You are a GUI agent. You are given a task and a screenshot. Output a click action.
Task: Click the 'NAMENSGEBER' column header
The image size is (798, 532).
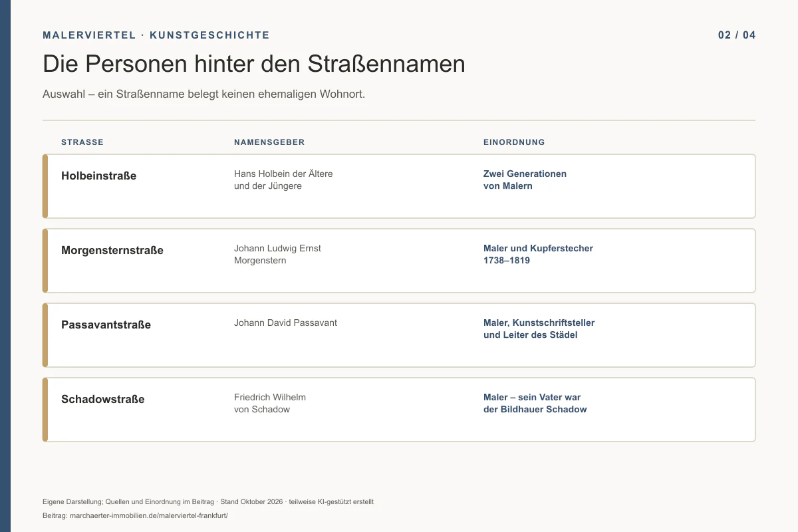tap(269, 142)
